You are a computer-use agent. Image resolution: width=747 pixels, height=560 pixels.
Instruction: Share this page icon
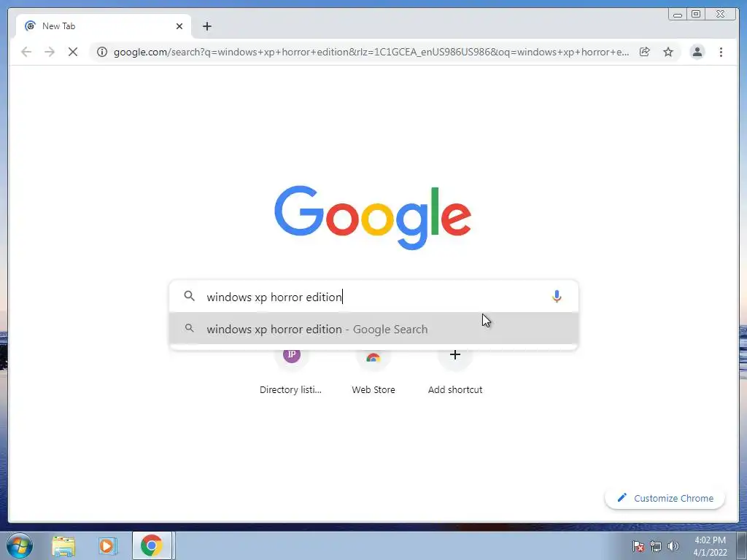click(x=645, y=52)
